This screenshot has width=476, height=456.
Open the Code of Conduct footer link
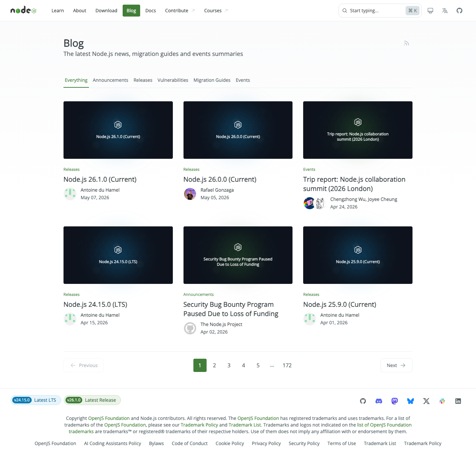tap(190, 443)
